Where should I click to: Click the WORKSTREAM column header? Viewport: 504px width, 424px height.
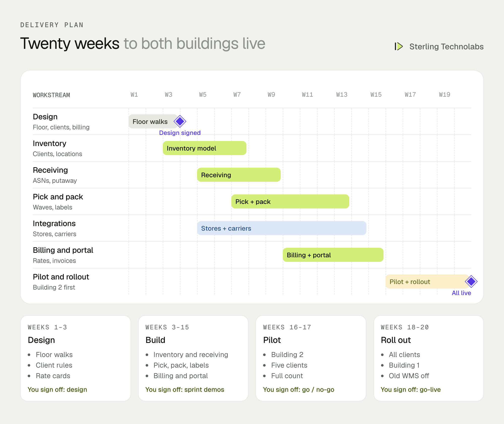(51, 95)
